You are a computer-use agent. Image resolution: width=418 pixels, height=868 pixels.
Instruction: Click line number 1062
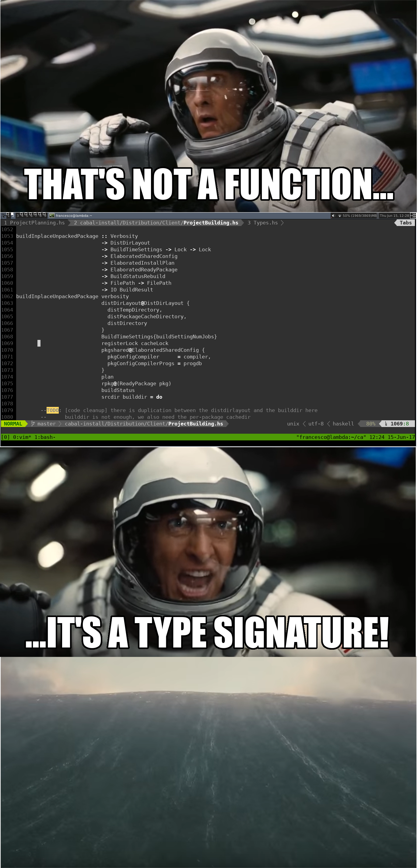pyautogui.click(x=7, y=297)
